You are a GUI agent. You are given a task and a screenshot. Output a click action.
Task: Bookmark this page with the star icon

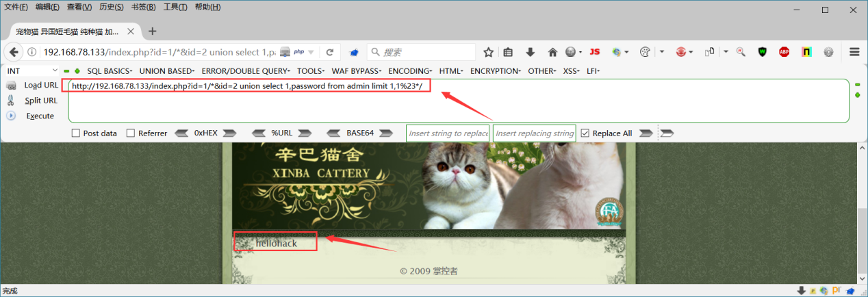[x=488, y=52]
